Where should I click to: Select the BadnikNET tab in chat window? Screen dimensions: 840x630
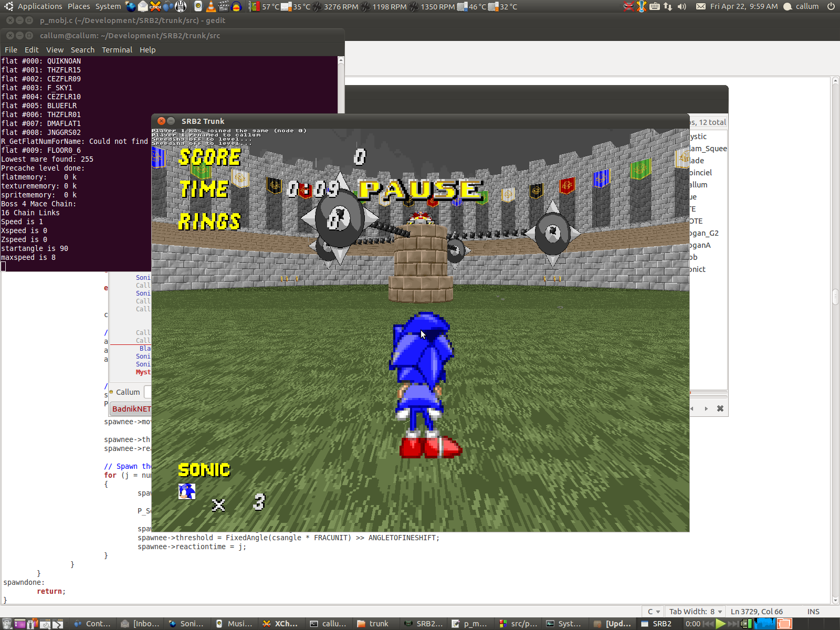coord(131,408)
